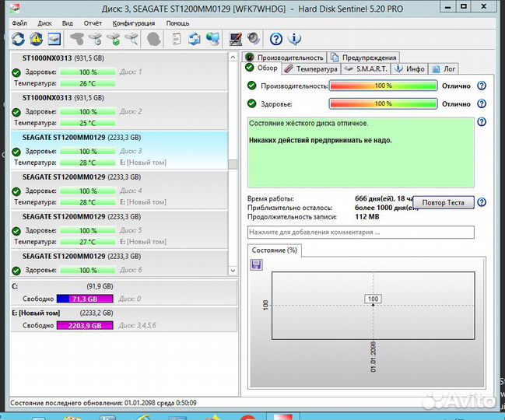
Task: Click the disk with green checkmark icon
Action: pos(114,39)
